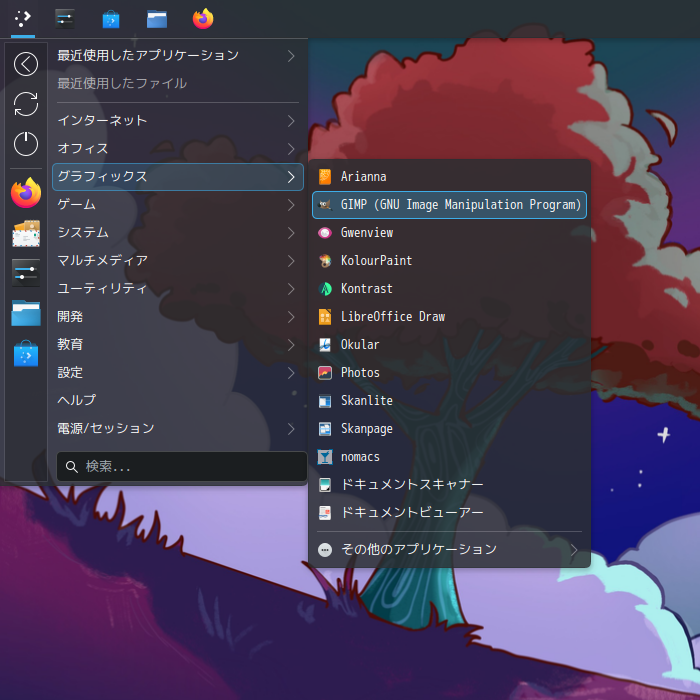Click the Skanpage text label
700x700 pixels.
tap(367, 429)
